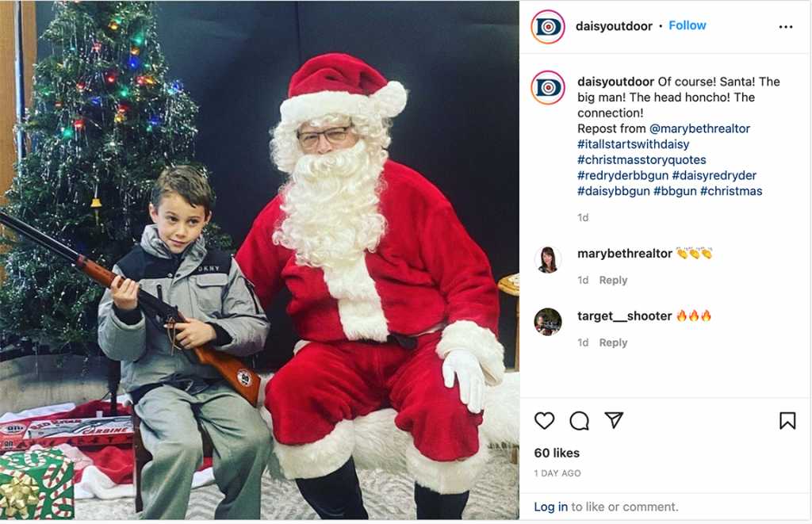This screenshot has height=524, width=812.
Task: Like the post with heart icon
Action: 544,421
